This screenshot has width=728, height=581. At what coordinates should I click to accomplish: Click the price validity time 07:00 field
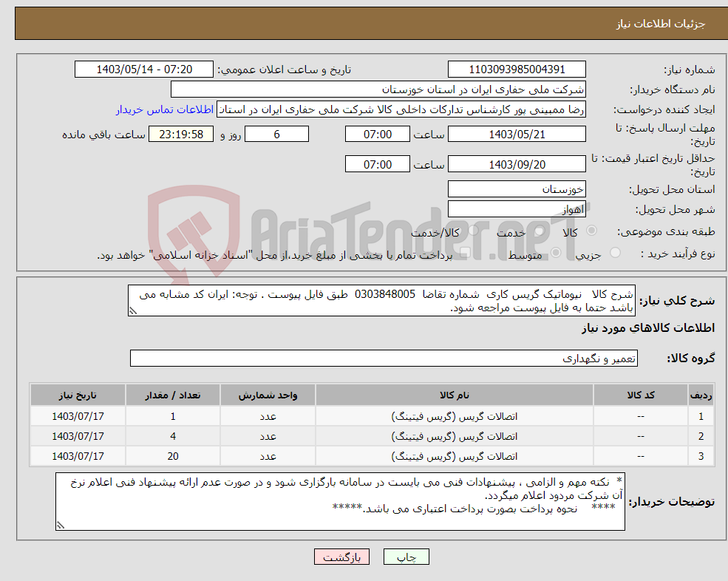(378, 164)
